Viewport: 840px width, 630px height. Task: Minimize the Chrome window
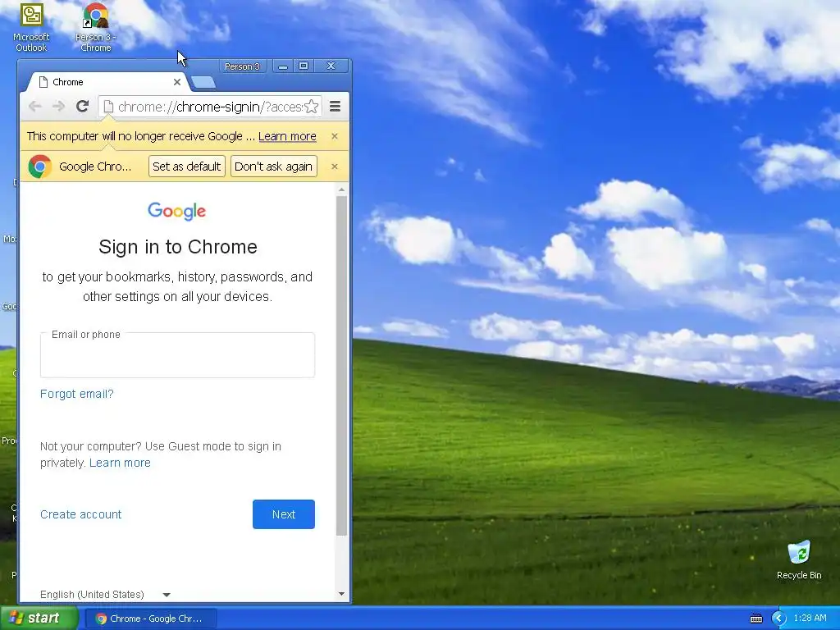(283, 66)
